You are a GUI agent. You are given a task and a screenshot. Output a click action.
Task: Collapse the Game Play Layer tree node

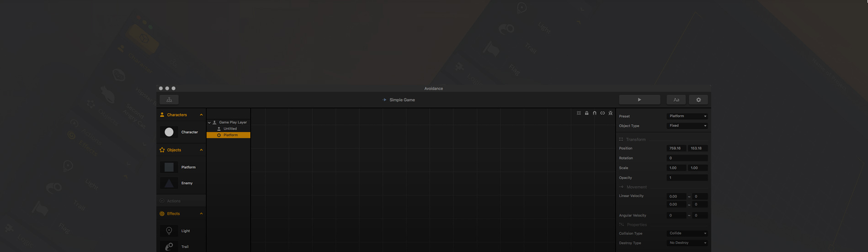pyautogui.click(x=209, y=122)
